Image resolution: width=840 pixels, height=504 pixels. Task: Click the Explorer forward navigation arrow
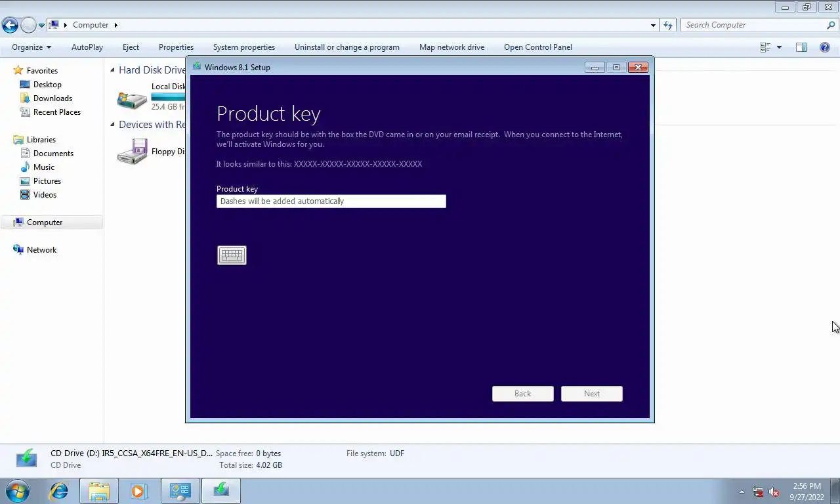[28, 26]
